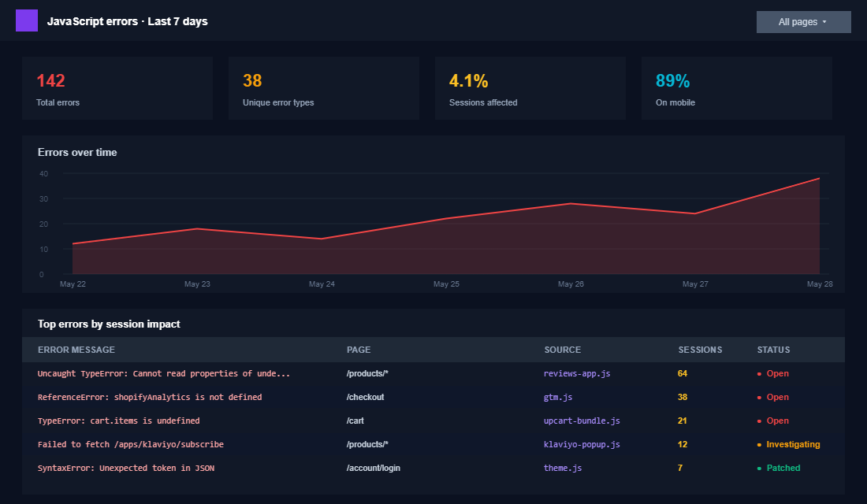Click the purple app logo square
The image size is (867, 504).
point(27,20)
